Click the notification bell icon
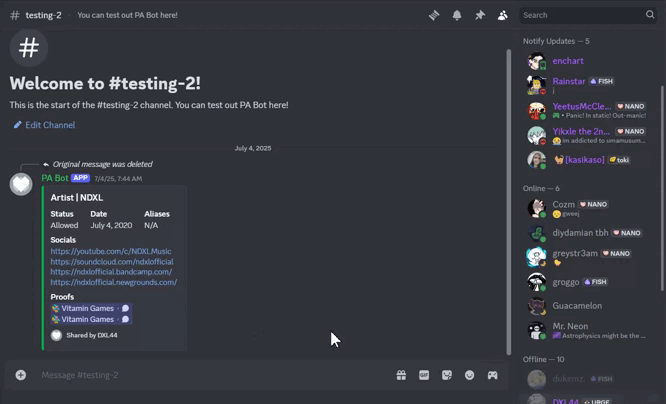The width and height of the screenshot is (666, 404). point(457,15)
